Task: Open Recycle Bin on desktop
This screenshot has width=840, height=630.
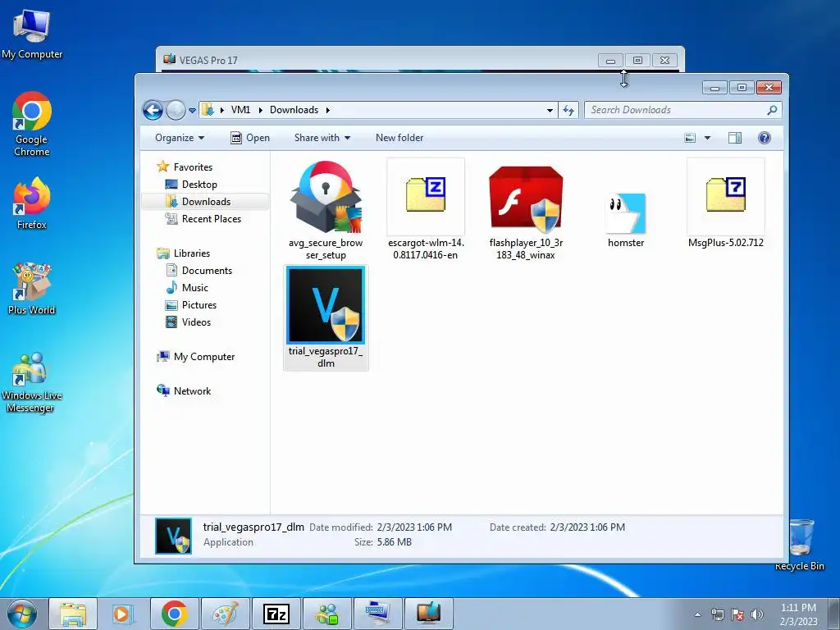Action: [801, 545]
